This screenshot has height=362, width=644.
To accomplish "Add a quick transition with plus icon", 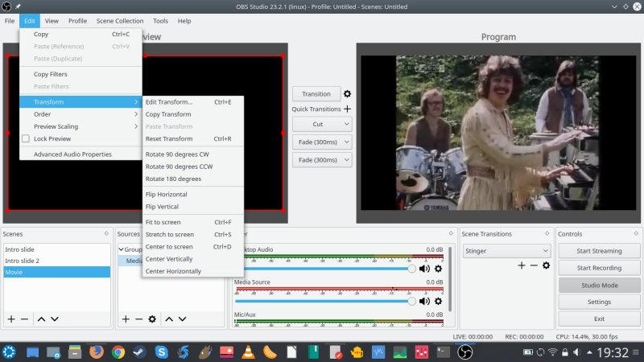I will click(x=347, y=109).
